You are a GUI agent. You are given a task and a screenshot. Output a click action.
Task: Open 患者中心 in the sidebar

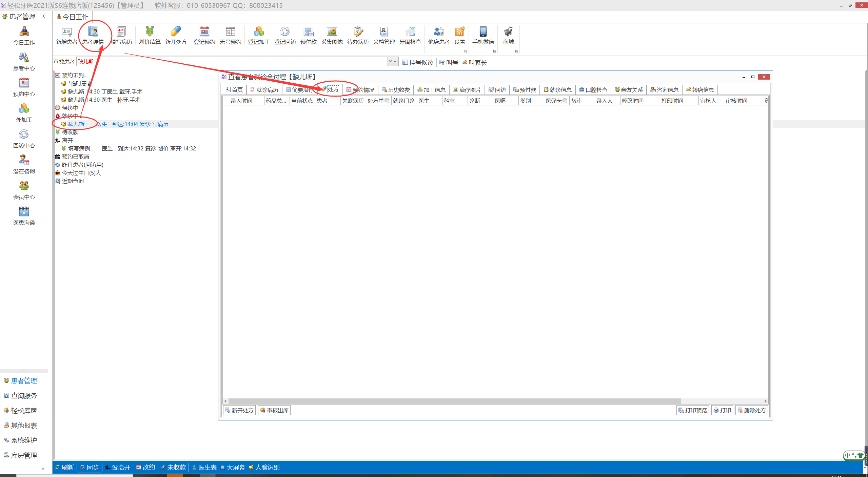[24, 61]
